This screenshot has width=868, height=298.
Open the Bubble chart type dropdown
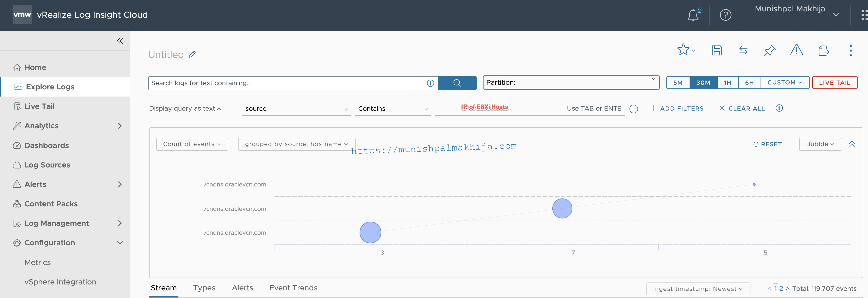coord(820,144)
